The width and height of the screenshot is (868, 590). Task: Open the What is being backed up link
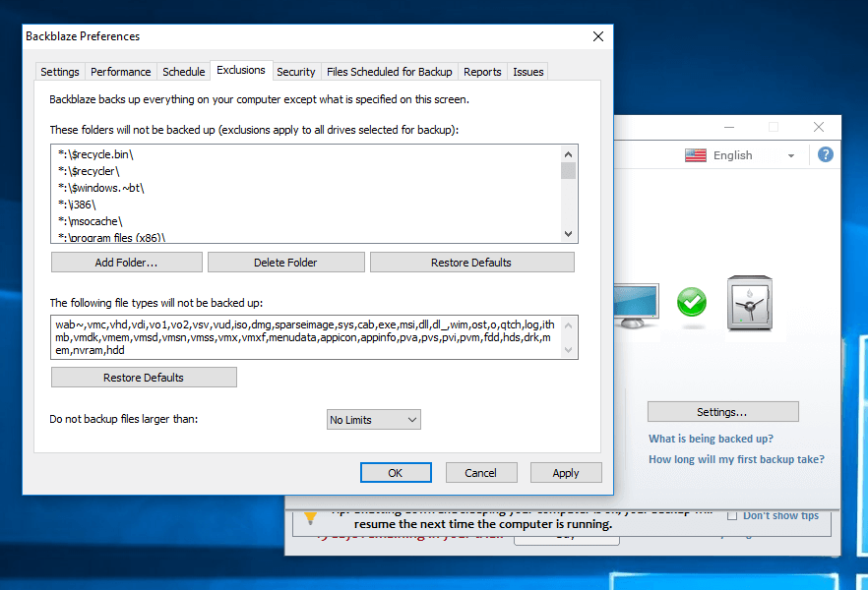[x=711, y=439]
